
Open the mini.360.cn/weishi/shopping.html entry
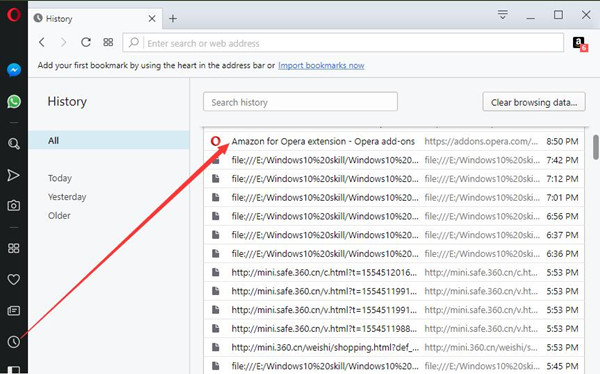394,348
